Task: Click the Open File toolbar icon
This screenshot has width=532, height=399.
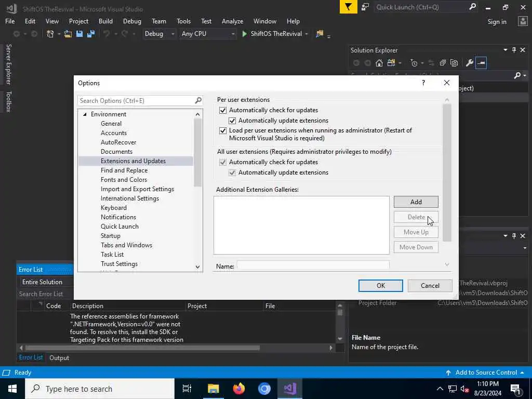Action: point(68,34)
